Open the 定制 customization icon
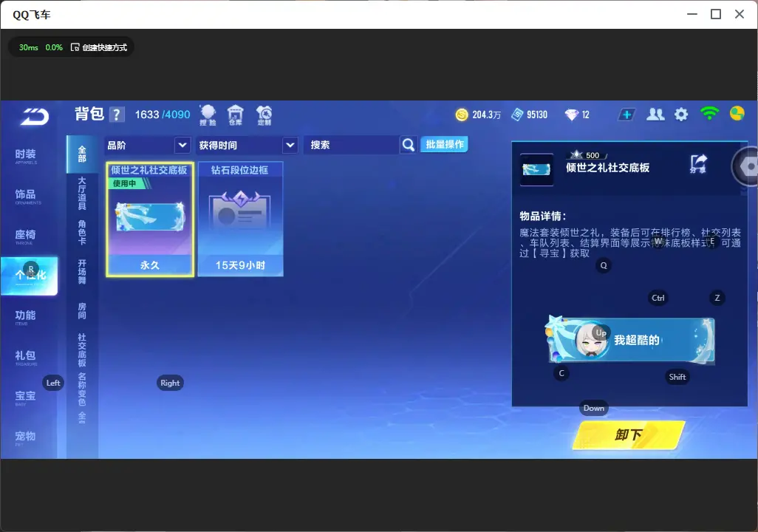Viewport: 758px width, 532px height. [x=264, y=115]
